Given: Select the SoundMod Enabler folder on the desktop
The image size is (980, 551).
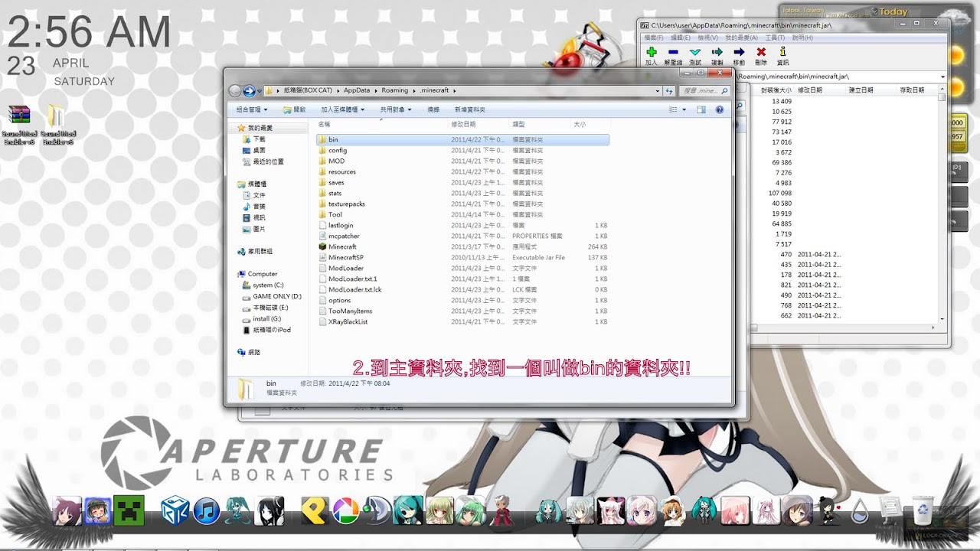Looking at the screenshot, I should coord(57,125).
